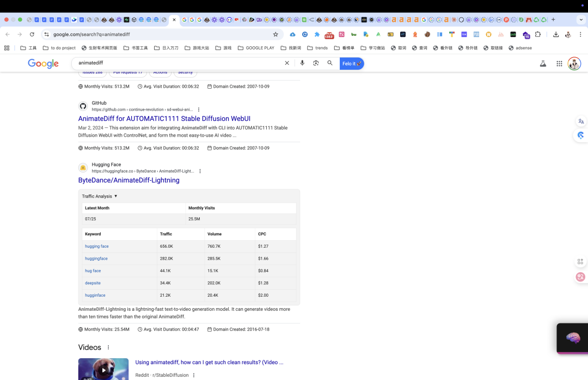The image size is (588, 380).
Task: Open the '游戏大站' bookmarks folder
Action: point(197,48)
